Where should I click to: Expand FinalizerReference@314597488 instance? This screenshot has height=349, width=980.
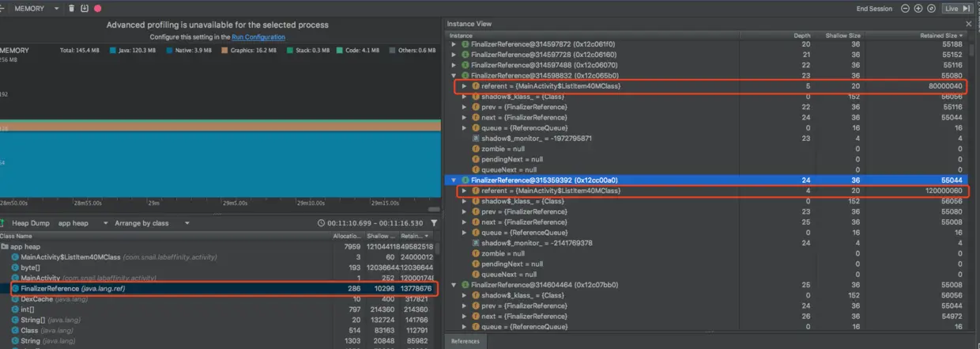tap(454, 65)
